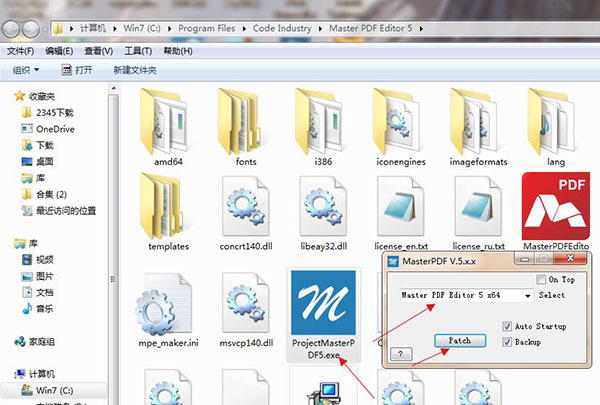Open the 查看(V) menu
This screenshot has width=600, height=405.
[x=98, y=51]
